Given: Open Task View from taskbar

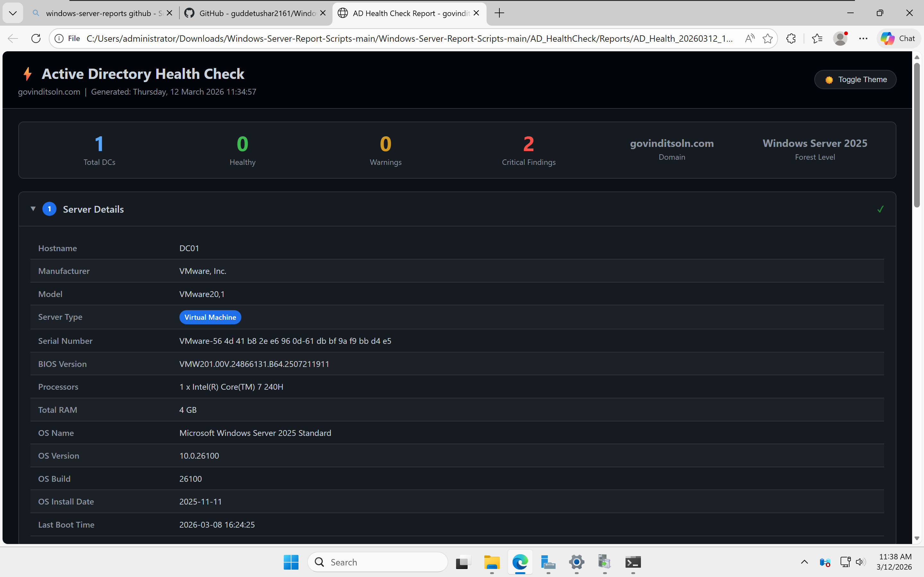Looking at the screenshot, I should click(x=463, y=562).
